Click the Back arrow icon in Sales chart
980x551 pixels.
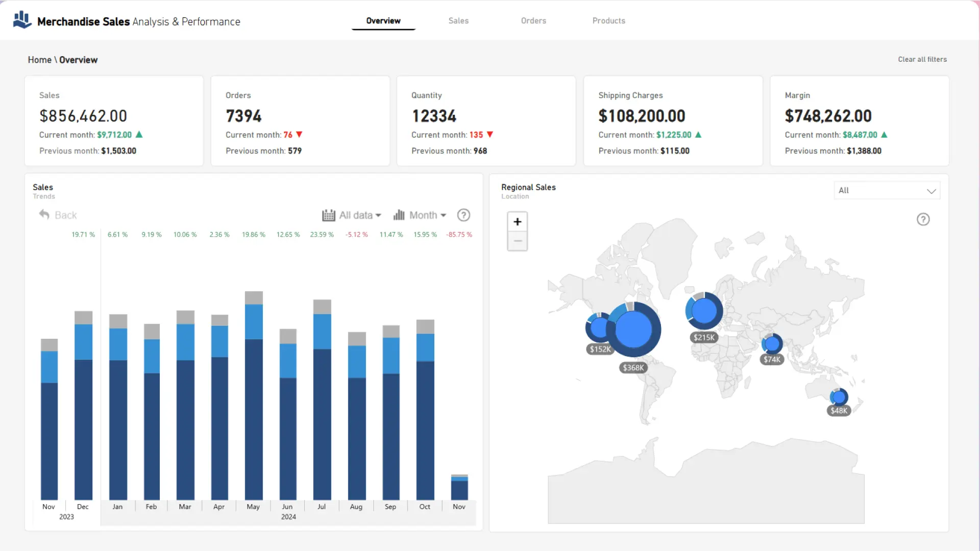point(44,215)
